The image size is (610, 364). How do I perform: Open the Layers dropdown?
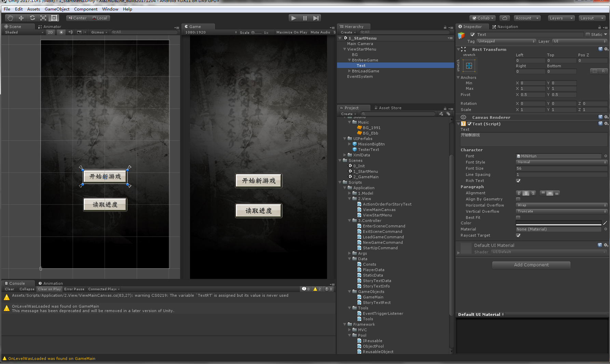coord(561,18)
